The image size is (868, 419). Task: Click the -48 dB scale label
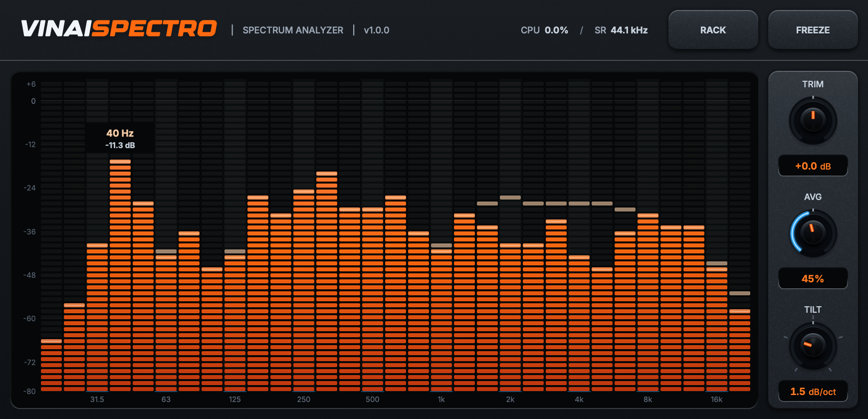(30, 275)
